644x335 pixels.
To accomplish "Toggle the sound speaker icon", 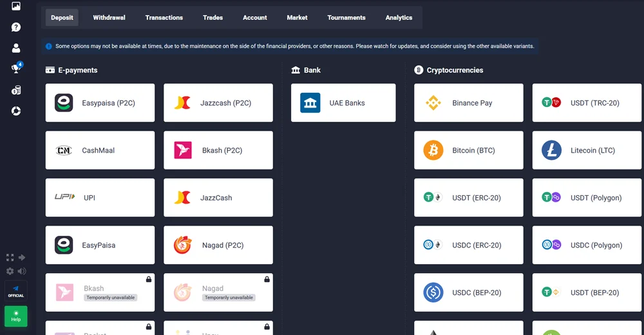I will [x=22, y=271].
